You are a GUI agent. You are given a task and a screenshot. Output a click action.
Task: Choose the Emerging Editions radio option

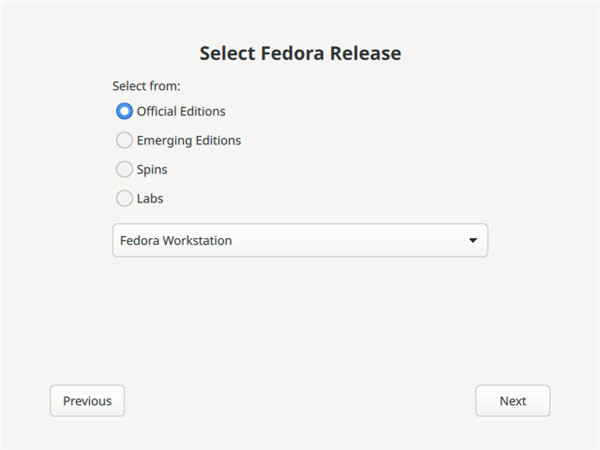[125, 140]
